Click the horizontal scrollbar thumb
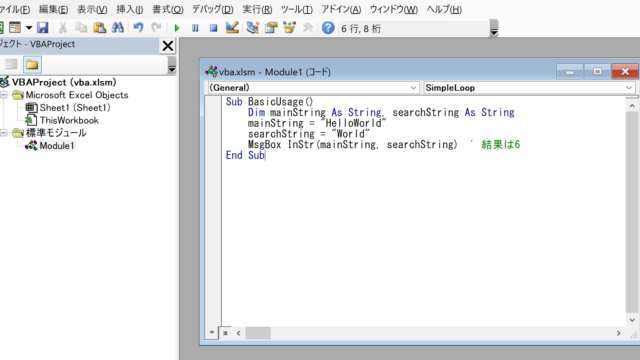Screen dimensions: 640x360 tap(258, 333)
